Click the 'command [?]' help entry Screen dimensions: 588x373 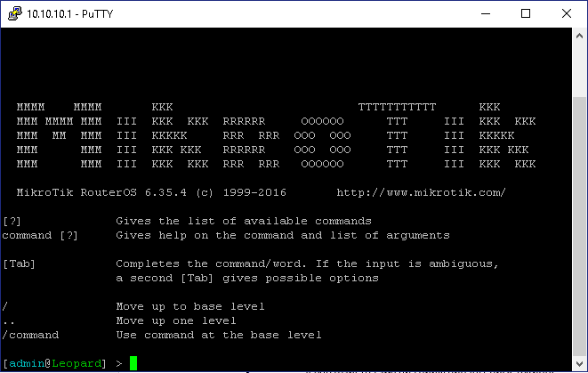[x=40, y=235]
